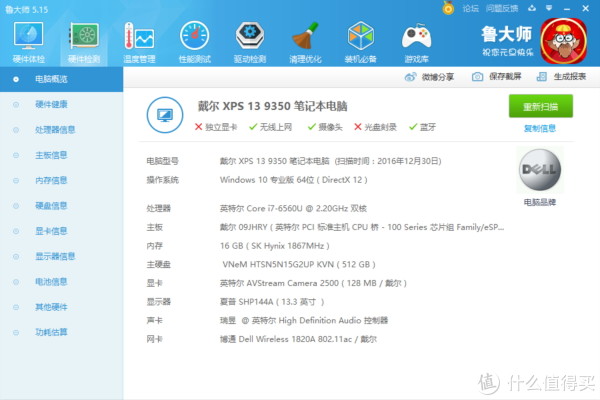Viewport: 600px width, 400px height.
Task: Click the 戴尔 09JHRY motherboard value
Action: pos(362,227)
